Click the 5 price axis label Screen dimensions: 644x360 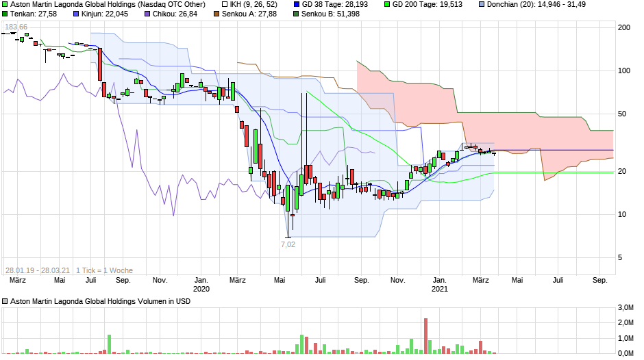[x=620, y=257]
